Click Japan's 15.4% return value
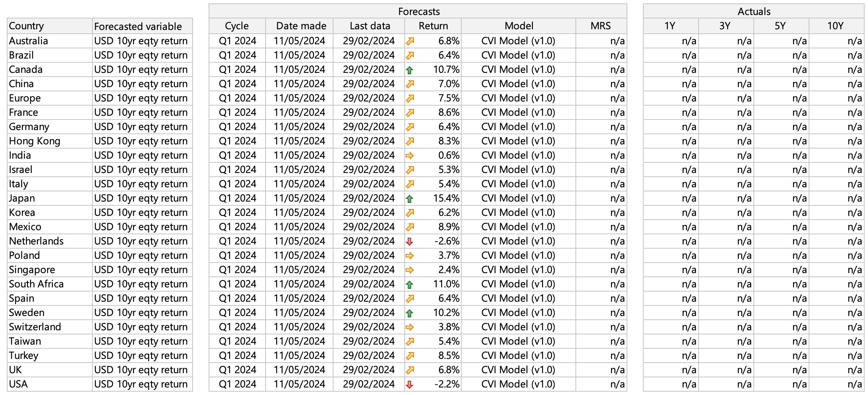The image size is (868, 395). tap(446, 198)
